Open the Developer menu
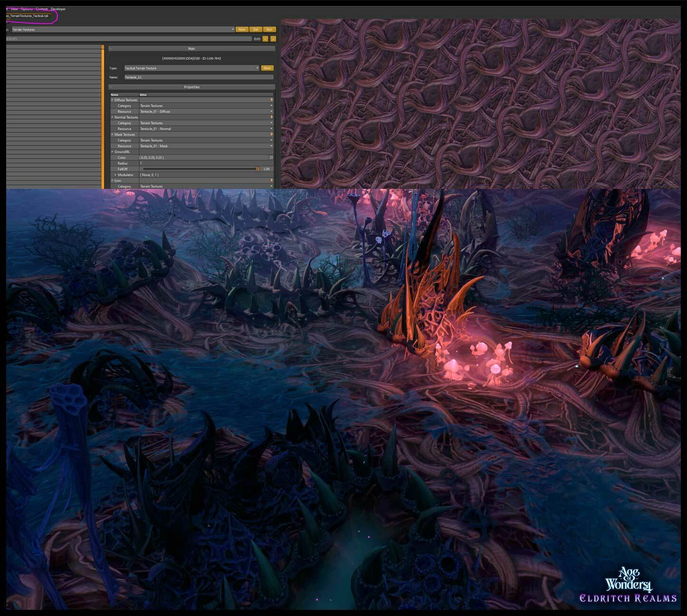Image resolution: width=687 pixels, height=616 pixels. pos(58,9)
